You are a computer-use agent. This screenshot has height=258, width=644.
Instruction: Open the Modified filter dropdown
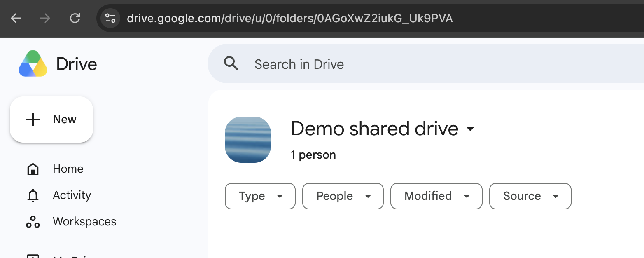coord(436,196)
